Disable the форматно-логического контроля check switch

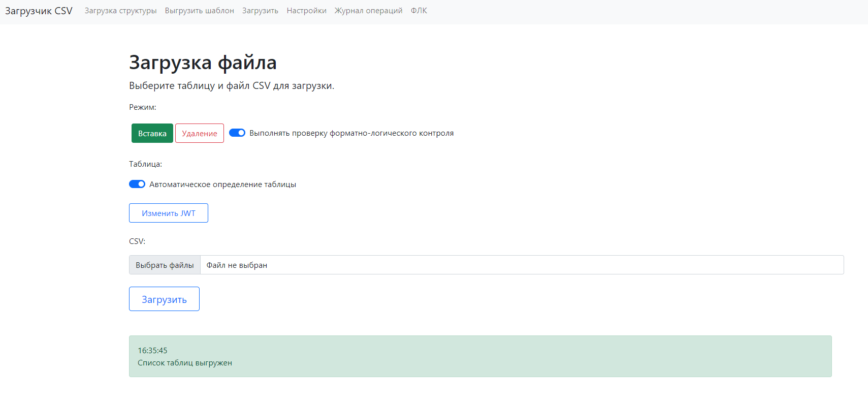point(237,133)
